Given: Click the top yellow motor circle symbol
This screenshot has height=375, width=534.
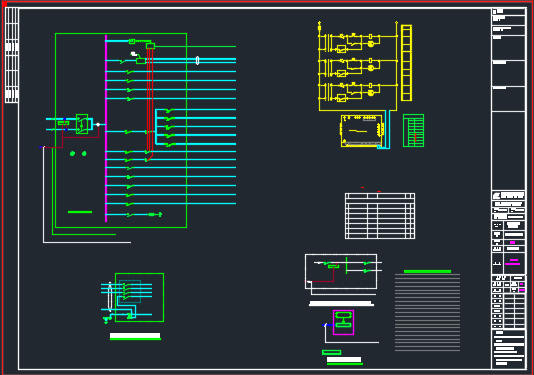Looking at the screenshot, I should 371,44.
